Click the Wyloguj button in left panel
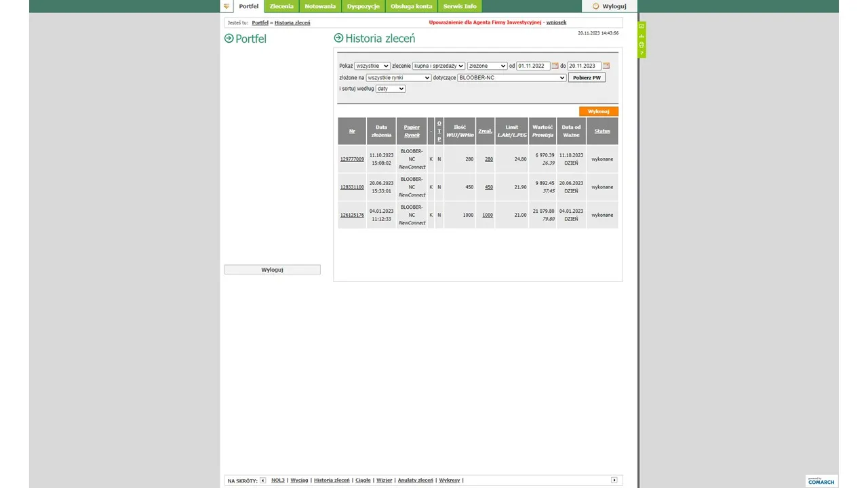Screen dimensions: 868x488 point(272,270)
